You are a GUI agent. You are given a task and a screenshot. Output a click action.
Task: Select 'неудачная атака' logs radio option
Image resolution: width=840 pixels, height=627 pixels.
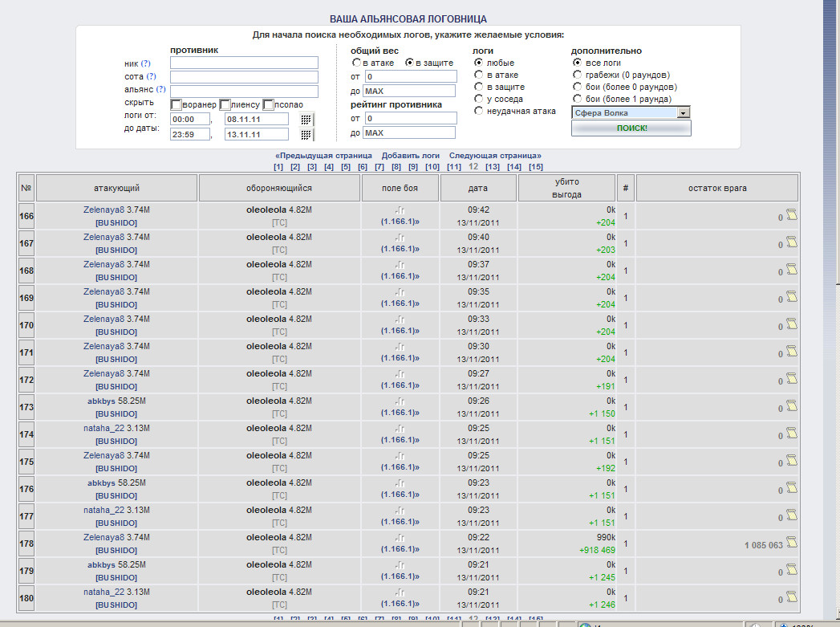pyautogui.click(x=479, y=111)
